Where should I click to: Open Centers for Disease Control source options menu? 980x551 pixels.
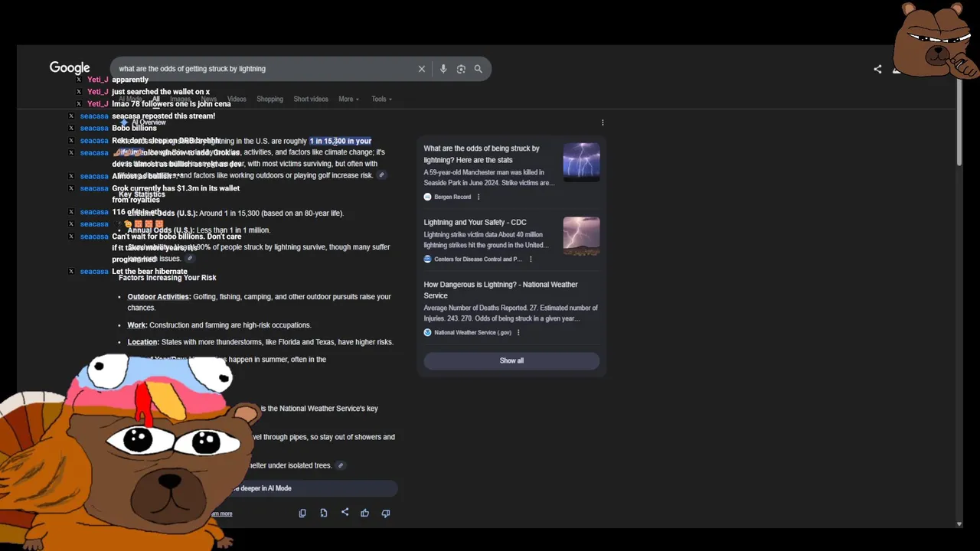pos(531,259)
